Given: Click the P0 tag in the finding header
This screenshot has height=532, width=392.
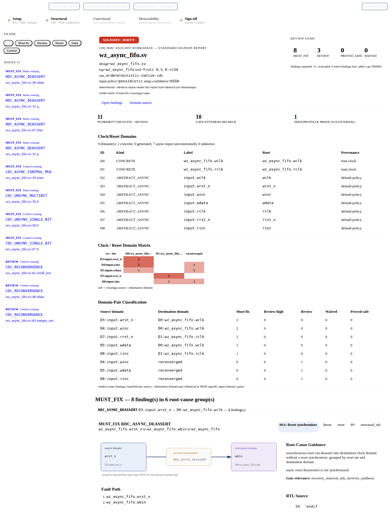Looking at the screenshot, I should point(353,425).
